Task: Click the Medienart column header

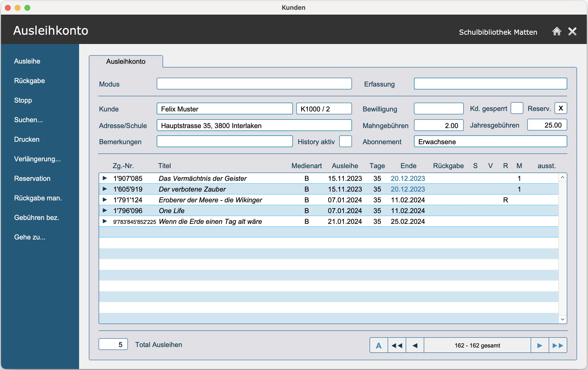Action: [307, 166]
